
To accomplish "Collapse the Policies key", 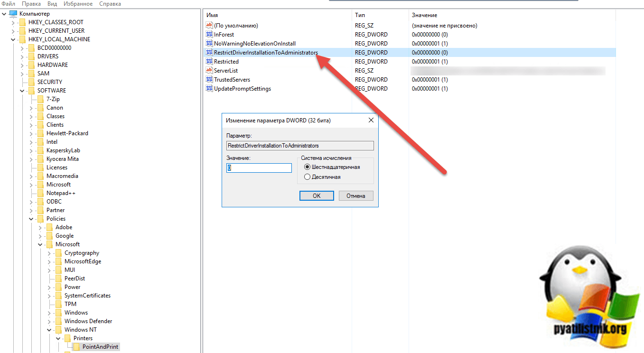I will pos(31,219).
